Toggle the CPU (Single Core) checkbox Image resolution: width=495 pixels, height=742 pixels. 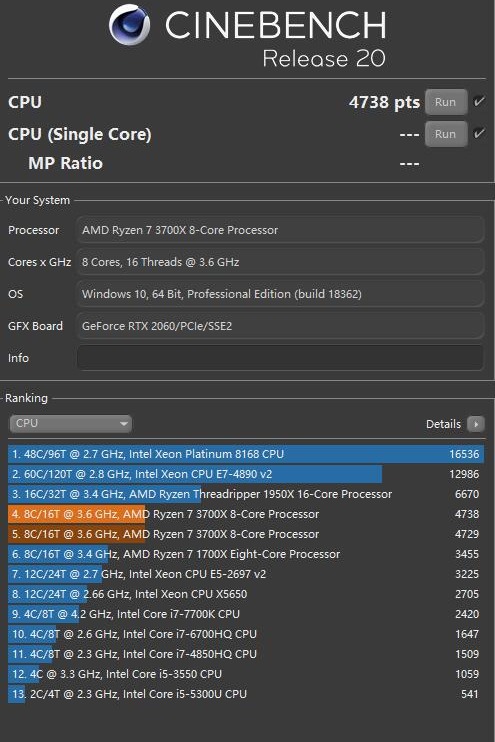point(479,133)
